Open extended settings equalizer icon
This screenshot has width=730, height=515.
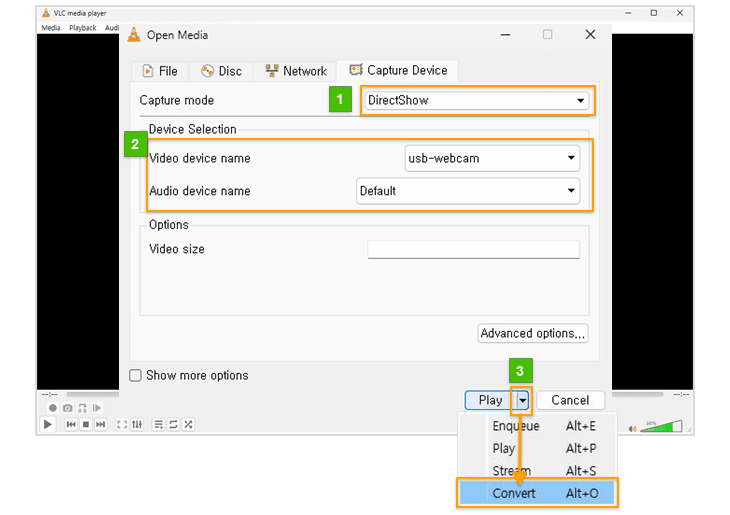pyautogui.click(x=137, y=424)
